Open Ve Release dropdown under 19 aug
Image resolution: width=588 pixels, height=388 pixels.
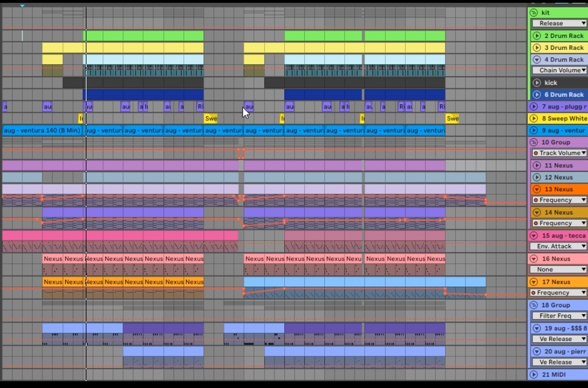pos(559,339)
